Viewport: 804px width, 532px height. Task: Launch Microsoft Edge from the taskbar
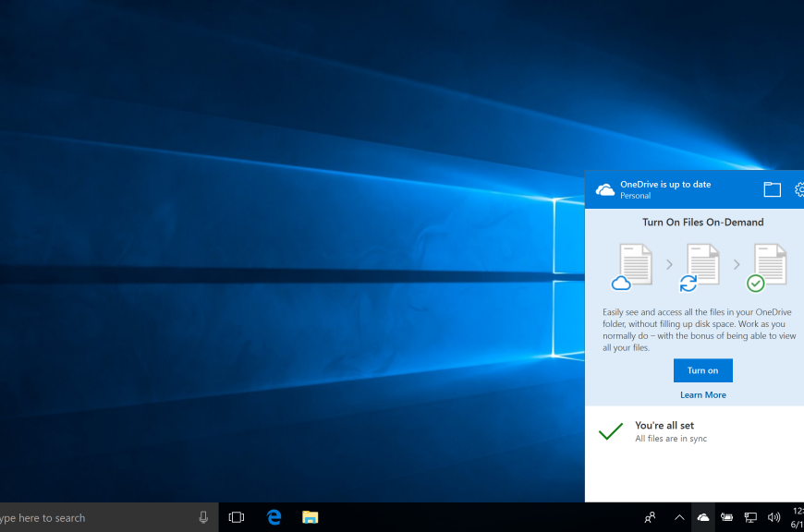pyautogui.click(x=274, y=517)
